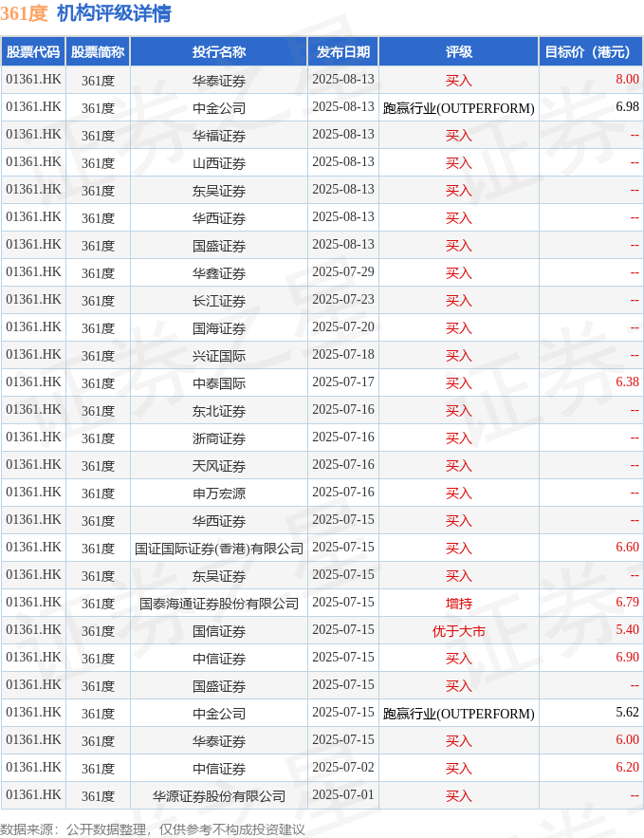
Task: Click the date 2025-07-17
Action: pyautogui.click(x=343, y=382)
